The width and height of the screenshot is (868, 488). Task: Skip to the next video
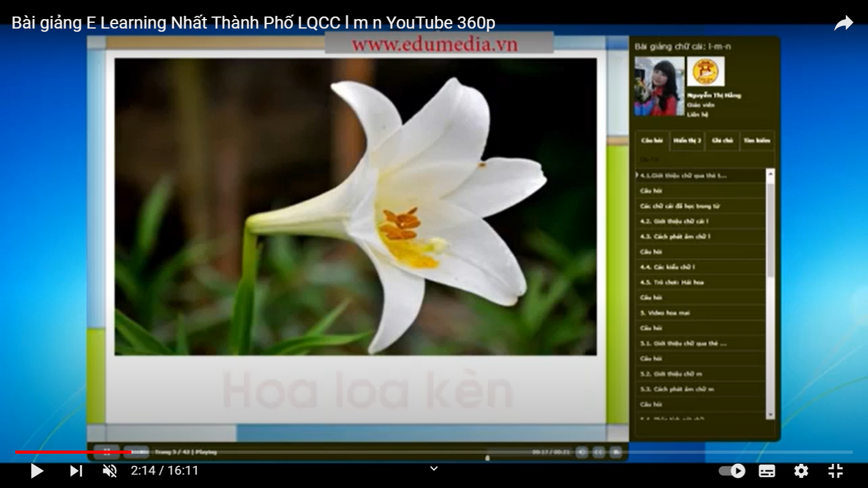point(76,471)
